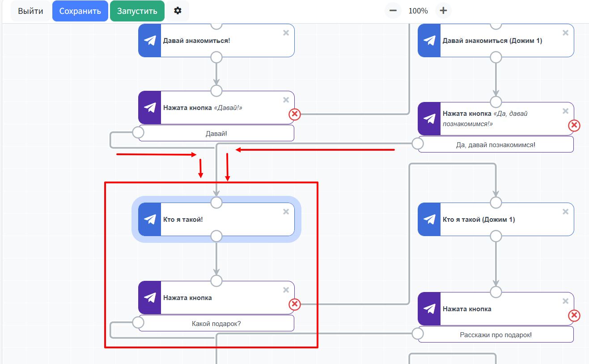Click the Выйти button

coord(30,11)
